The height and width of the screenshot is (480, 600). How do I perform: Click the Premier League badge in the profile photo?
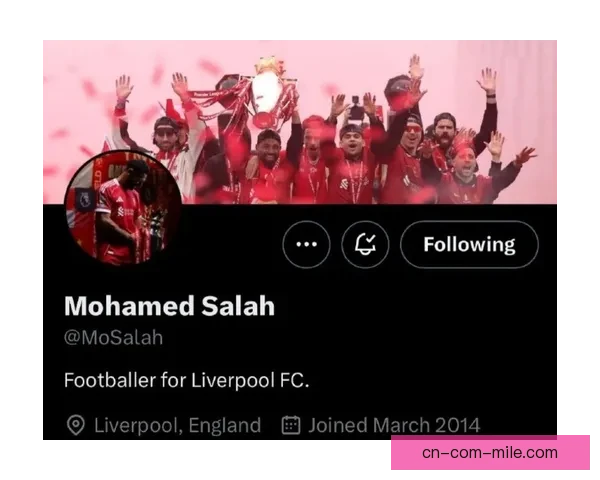pos(85,200)
